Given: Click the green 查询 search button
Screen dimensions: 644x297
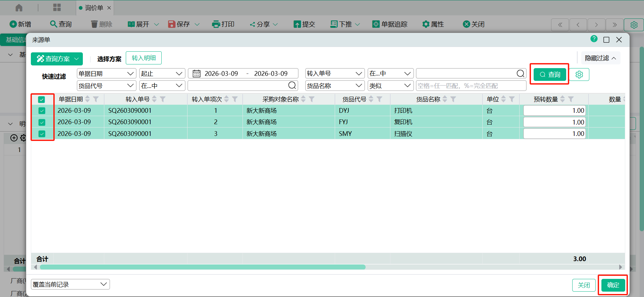Looking at the screenshot, I should coord(550,75).
